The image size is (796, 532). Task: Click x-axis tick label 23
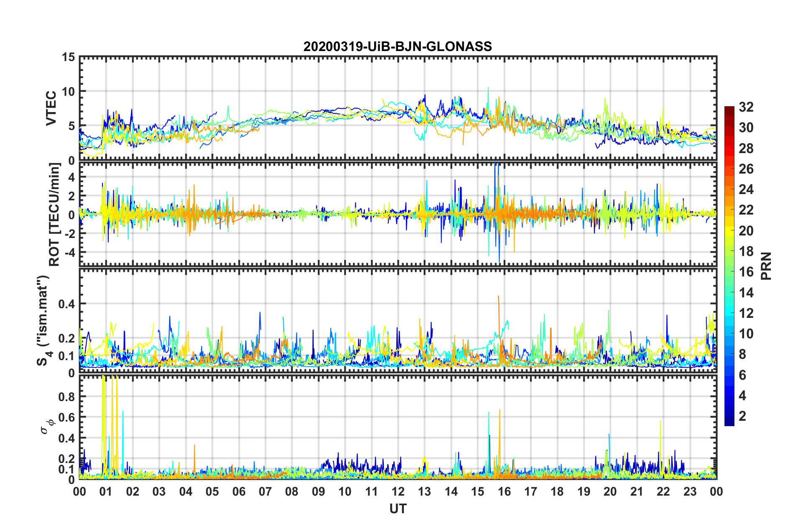coord(690,491)
